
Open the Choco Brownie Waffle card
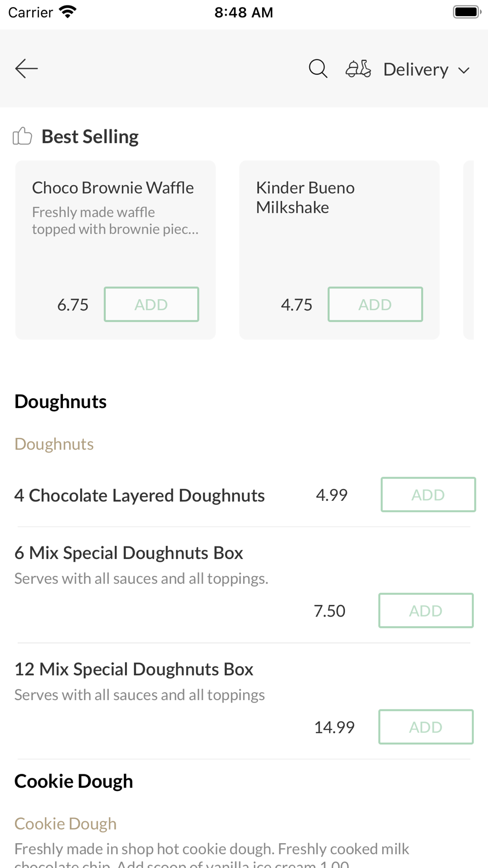point(116,250)
